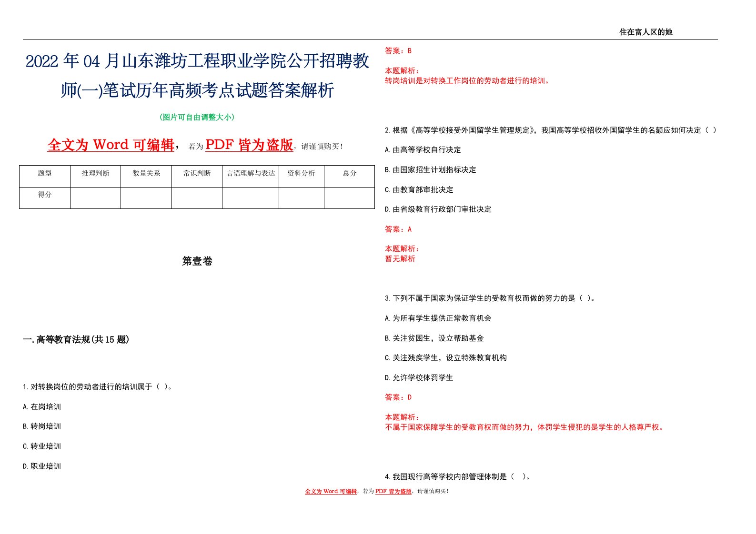Screen dimensions: 756x534
Task: Click question 2 about 外国留学生管理规定
Action: tap(551, 130)
